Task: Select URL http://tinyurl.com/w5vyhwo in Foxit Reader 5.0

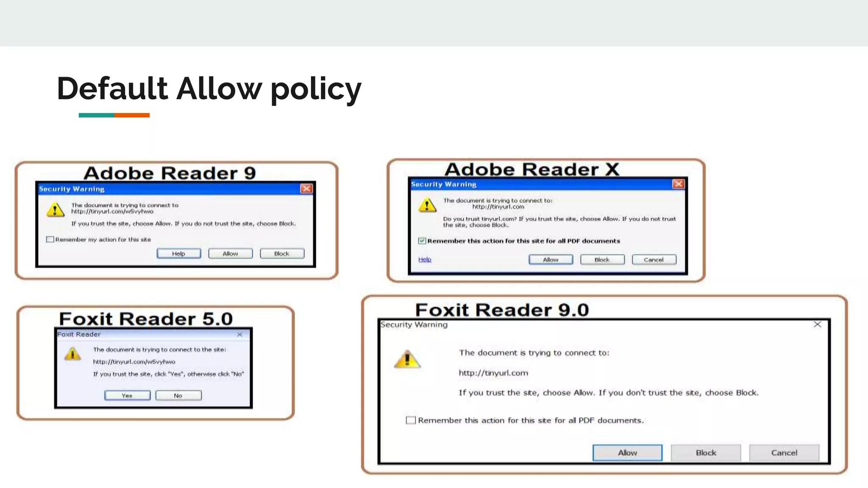Action: [x=134, y=362]
